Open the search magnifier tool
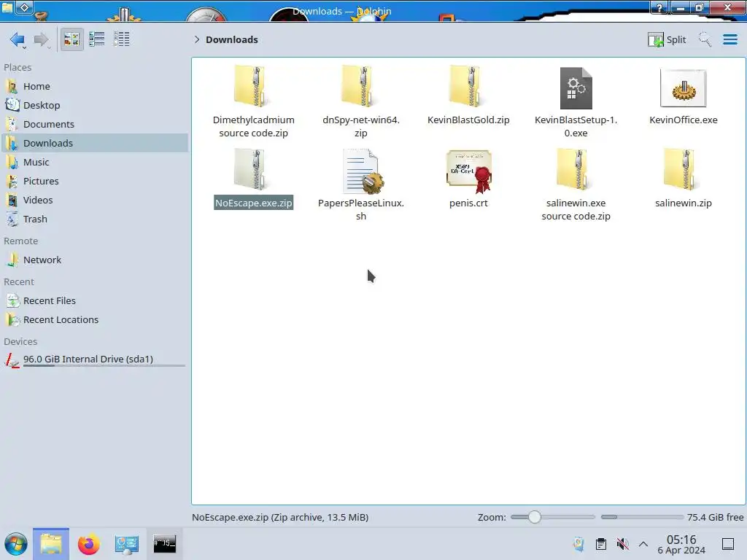Image resolution: width=747 pixels, height=560 pixels. [705, 39]
